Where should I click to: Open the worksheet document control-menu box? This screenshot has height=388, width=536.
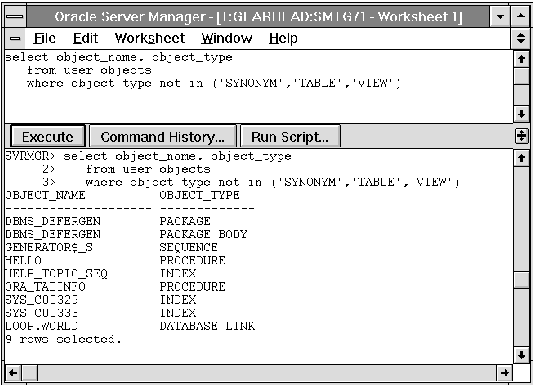[15, 38]
